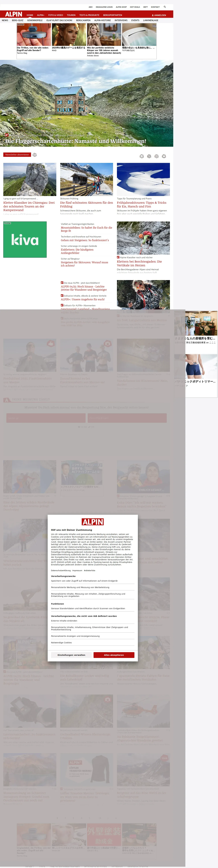The height and width of the screenshot is (868, 218).
Task: Expand 'Personalisierte Inhalte, Inhaltemessung' row
Action: coord(93,628)
